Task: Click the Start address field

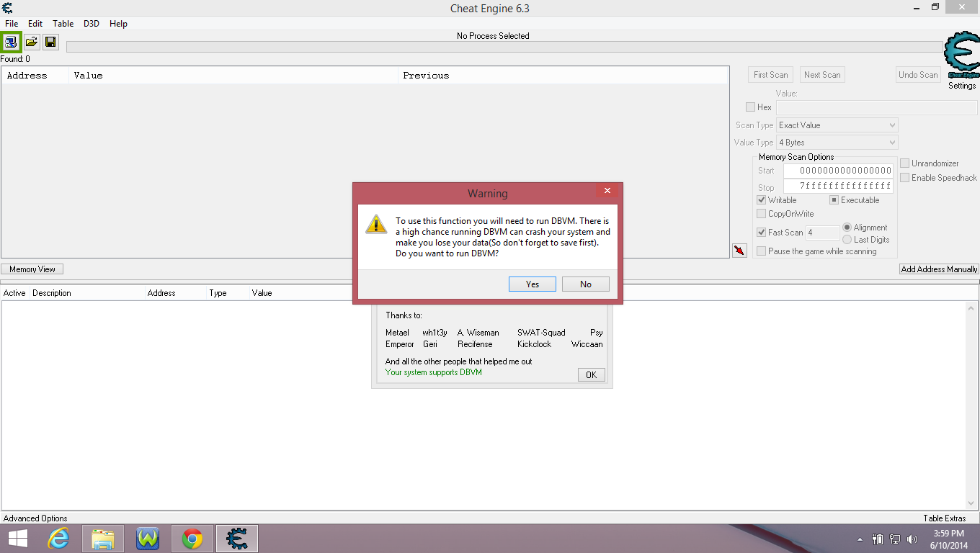Action: point(838,171)
